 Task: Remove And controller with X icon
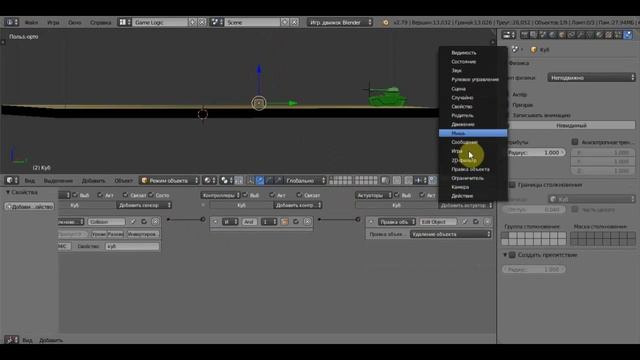[x=308, y=222]
